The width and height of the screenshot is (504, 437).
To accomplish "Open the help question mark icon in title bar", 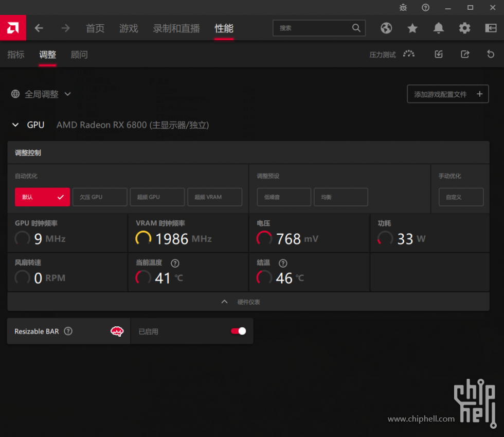I will [425, 7].
